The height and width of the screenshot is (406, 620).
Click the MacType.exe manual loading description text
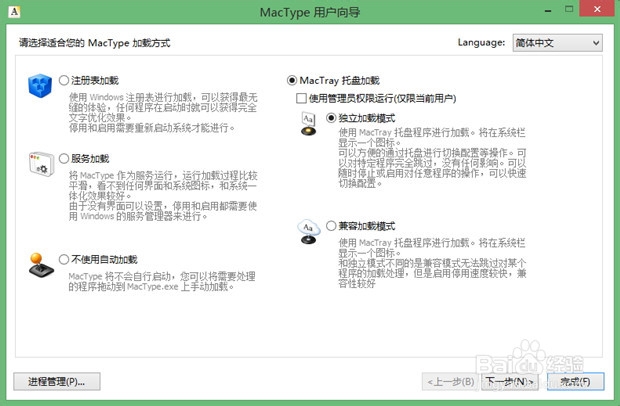[x=162, y=281]
